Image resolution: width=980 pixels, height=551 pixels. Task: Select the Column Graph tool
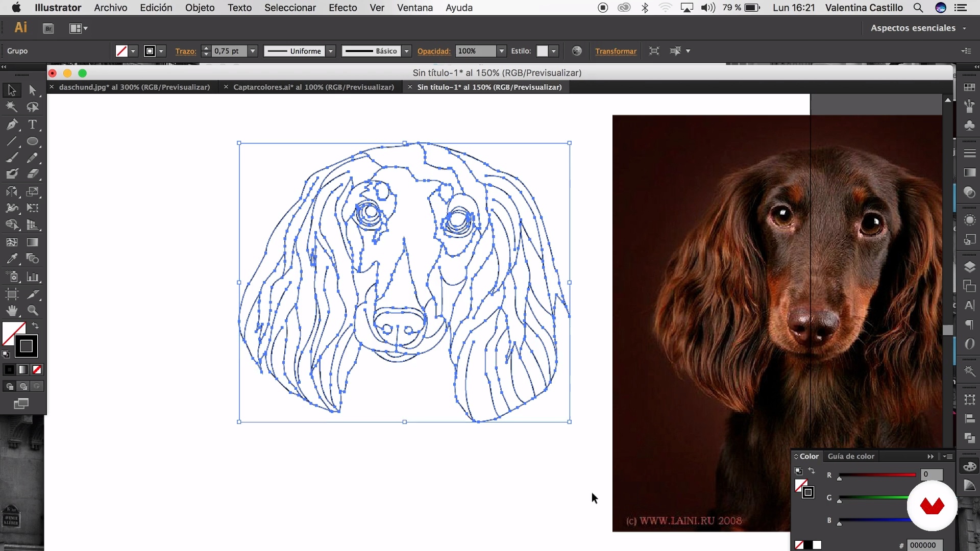(33, 277)
